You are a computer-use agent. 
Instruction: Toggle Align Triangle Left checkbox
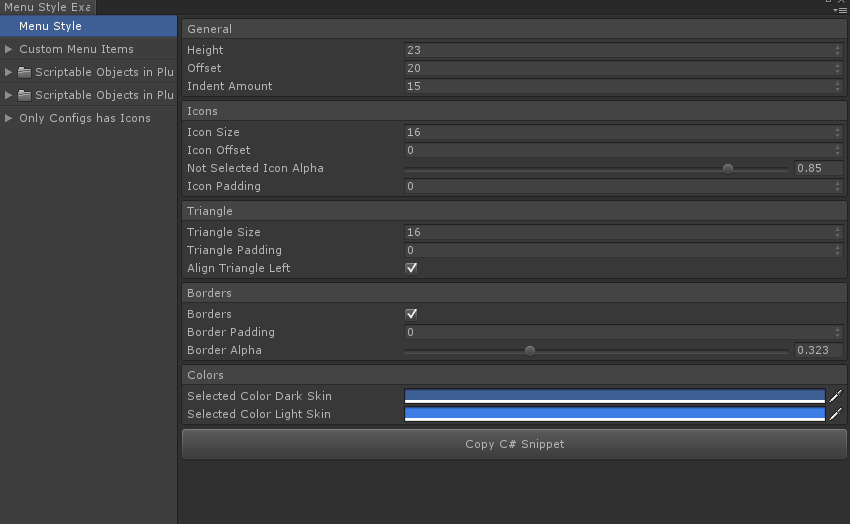click(411, 268)
